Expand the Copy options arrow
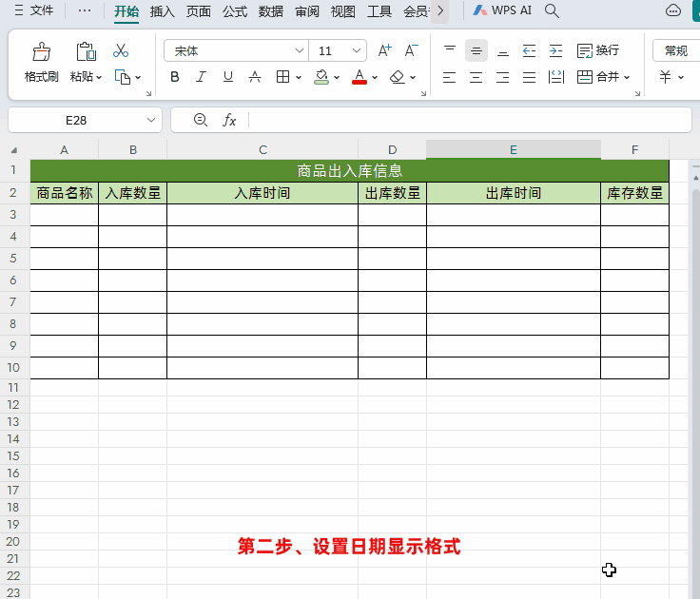The width and height of the screenshot is (700, 599). coord(138,77)
